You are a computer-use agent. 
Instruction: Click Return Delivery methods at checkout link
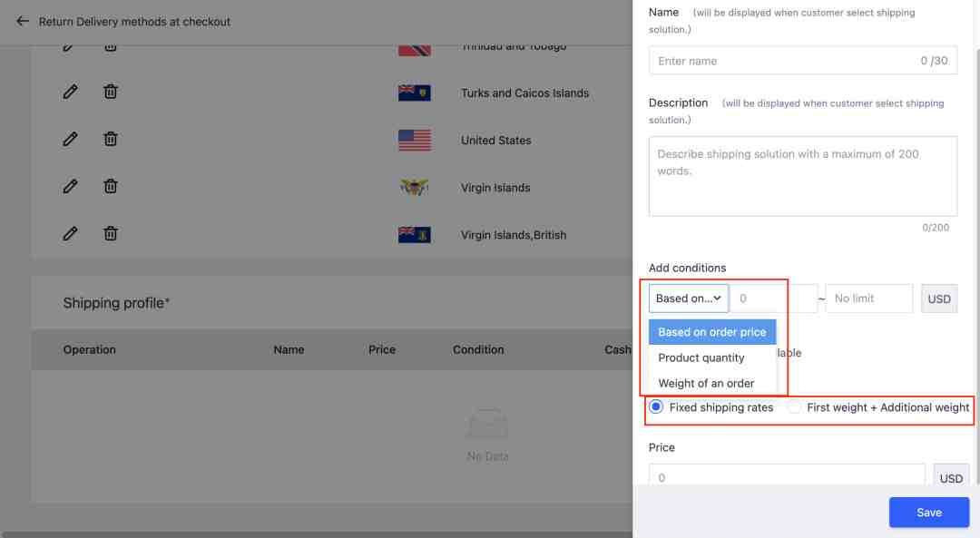134,22
